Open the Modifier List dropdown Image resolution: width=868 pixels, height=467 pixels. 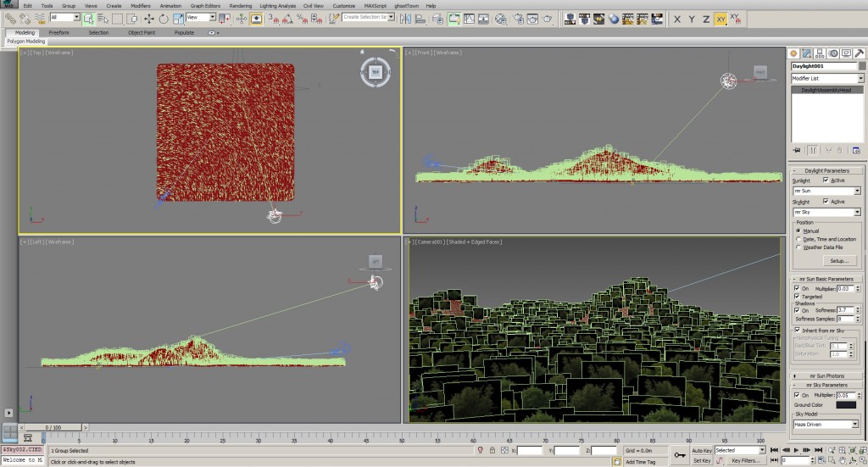(827, 79)
